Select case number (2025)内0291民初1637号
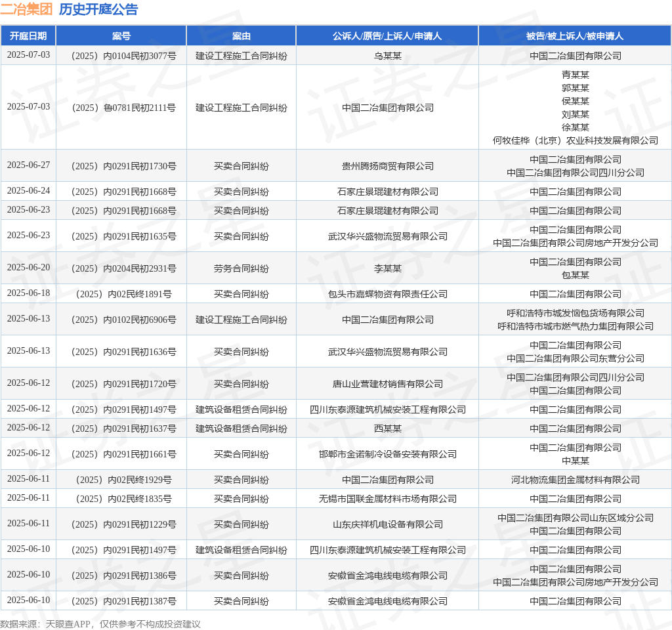 (x=121, y=429)
